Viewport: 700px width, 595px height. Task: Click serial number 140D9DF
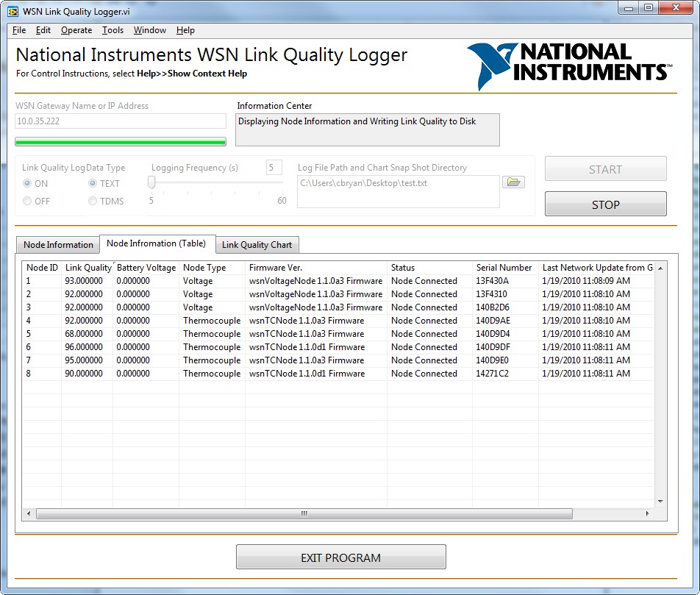(493, 347)
